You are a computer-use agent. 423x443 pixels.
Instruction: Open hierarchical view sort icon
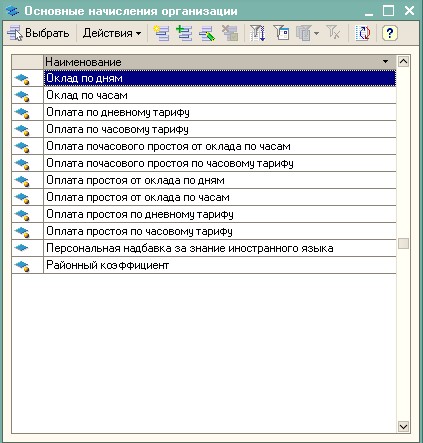coord(258,33)
